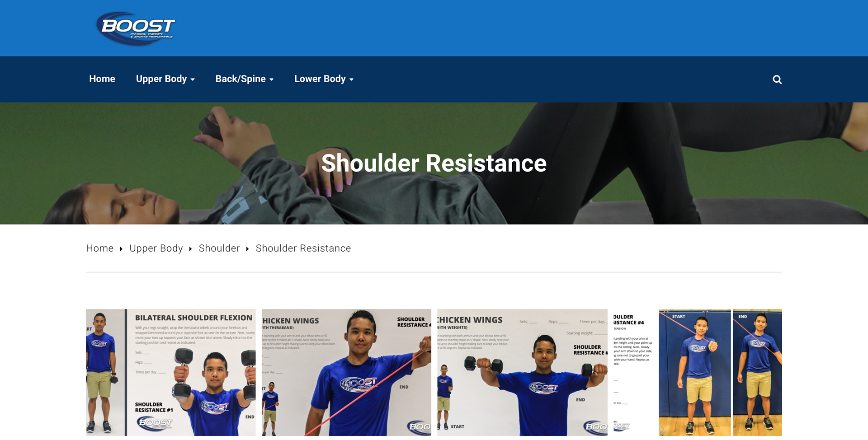The height and width of the screenshot is (440, 868).
Task: Expand the Back/Spine dropdown arrow
Action: (271, 80)
